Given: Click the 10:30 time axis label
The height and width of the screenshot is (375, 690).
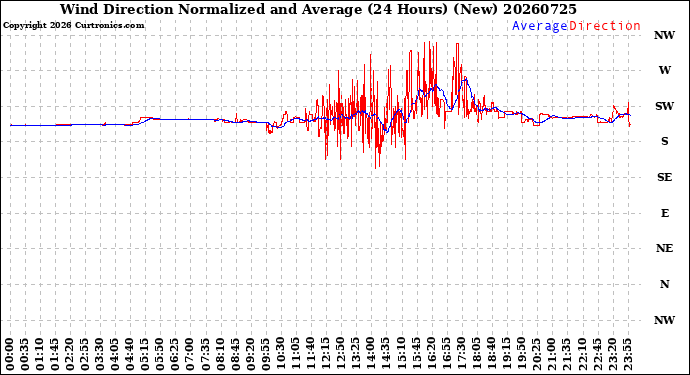Looking at the screenshot, I should point(280,354).
